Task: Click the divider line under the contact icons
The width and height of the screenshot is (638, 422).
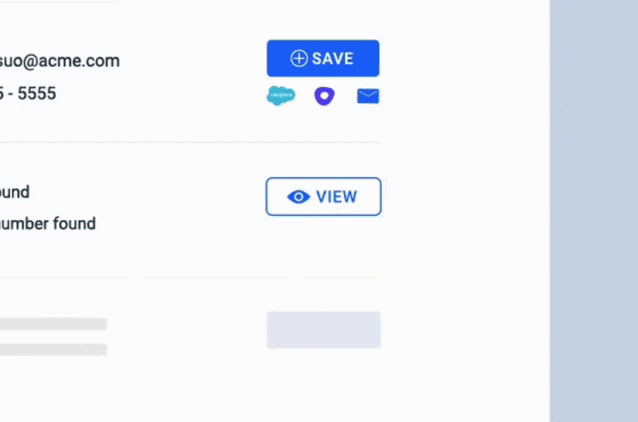Action: [190, 142]
